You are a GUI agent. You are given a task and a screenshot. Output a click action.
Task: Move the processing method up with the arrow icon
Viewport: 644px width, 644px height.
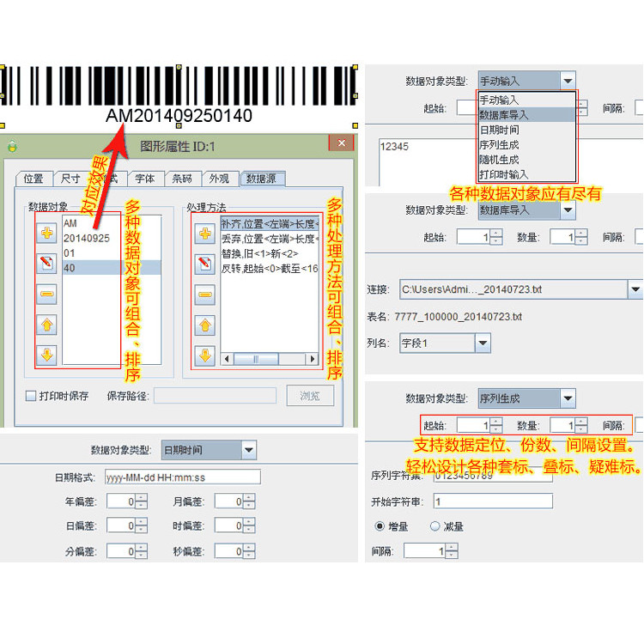205,325
